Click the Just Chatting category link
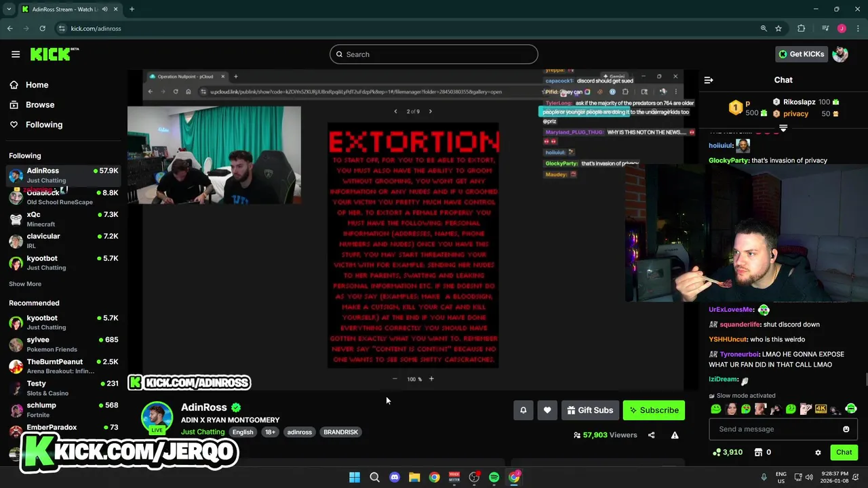Image resolution: width=868 pixels, height=488 pixels. click(x=203, y=432)
